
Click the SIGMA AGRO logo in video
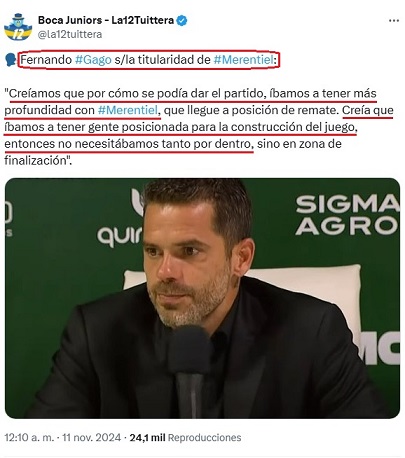pos(348,215)
